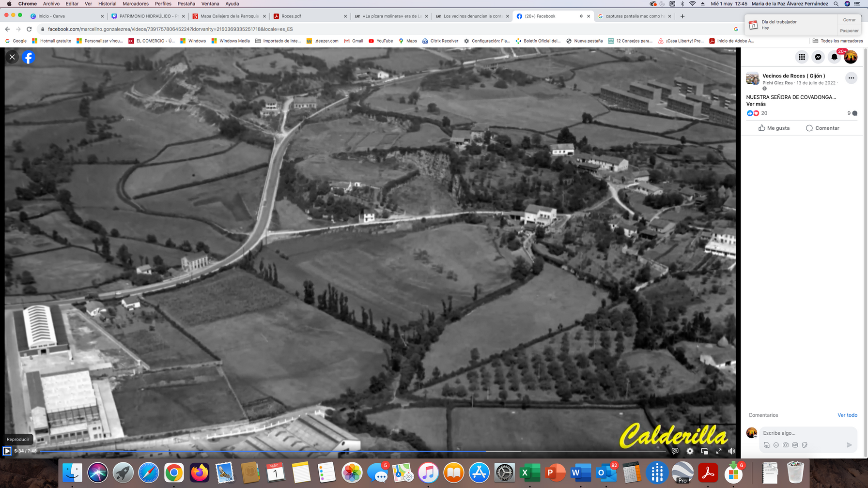868x488 pixels.
Task: Open the Marcadores menu in menu bar
Action: (x=136, y=3)
